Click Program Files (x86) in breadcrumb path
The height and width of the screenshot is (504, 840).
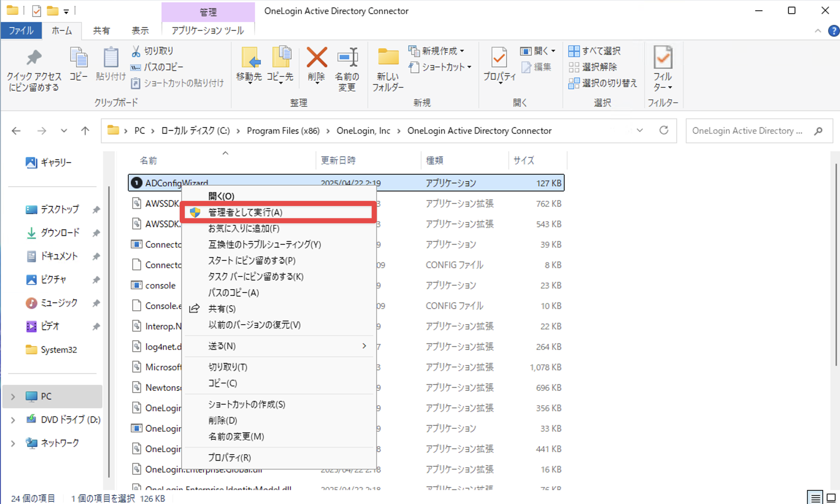[283, 131]
